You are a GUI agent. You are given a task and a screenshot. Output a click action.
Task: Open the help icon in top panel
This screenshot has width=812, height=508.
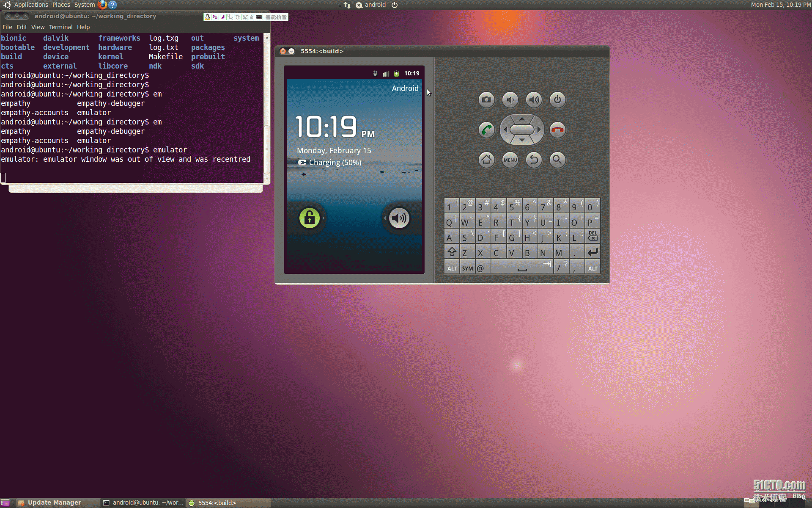pos(112,5)
